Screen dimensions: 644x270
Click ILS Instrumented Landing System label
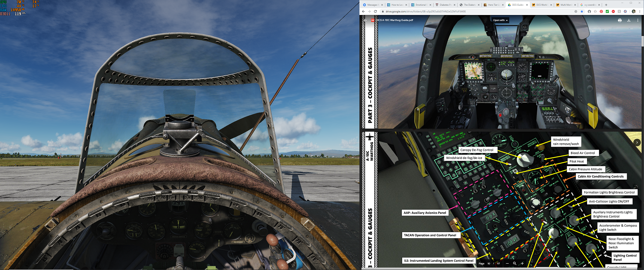tap(438, 260)
